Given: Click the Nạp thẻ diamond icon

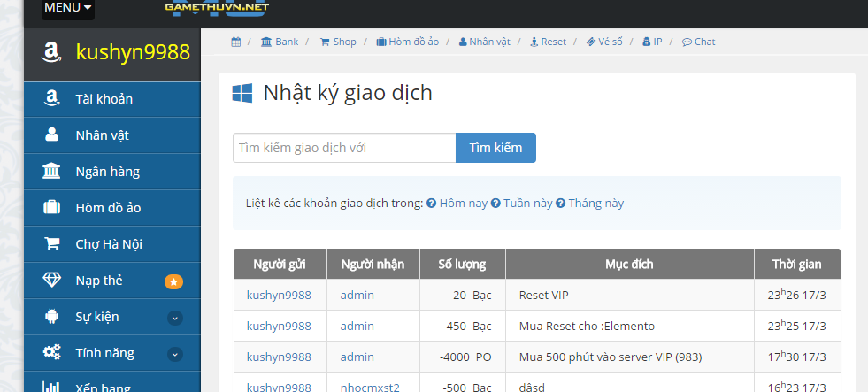Looking at the screenshot, I should pos(51,281).
